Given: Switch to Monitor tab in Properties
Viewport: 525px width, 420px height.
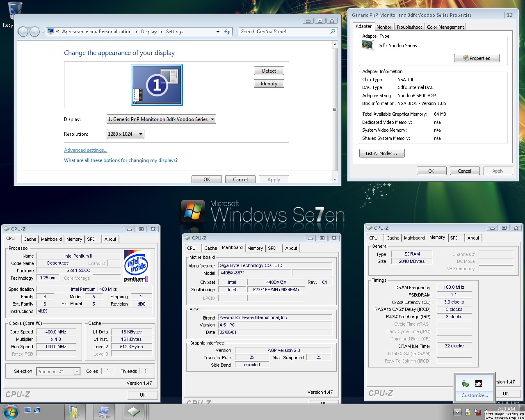Looking at the screenshot, I should (x=384, y=27).
